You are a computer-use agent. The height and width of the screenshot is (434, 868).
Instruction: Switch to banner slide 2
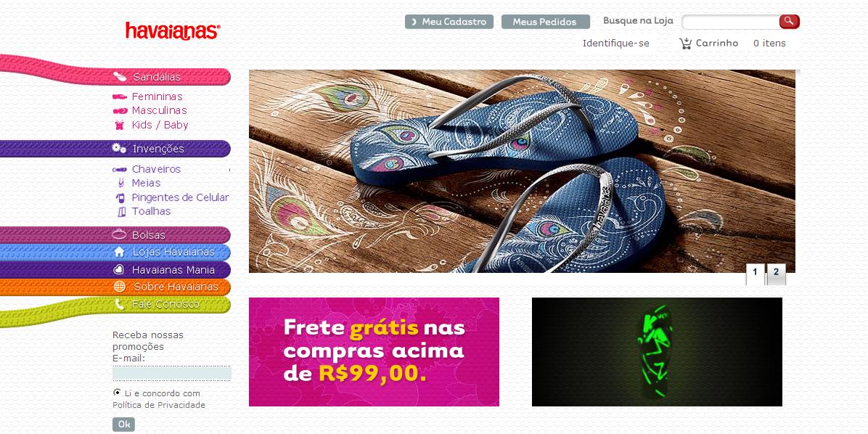[776, 273]
